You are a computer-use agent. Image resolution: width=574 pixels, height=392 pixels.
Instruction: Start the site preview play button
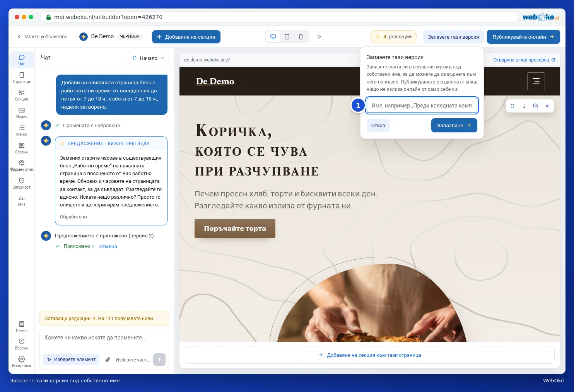click(319, 37)
